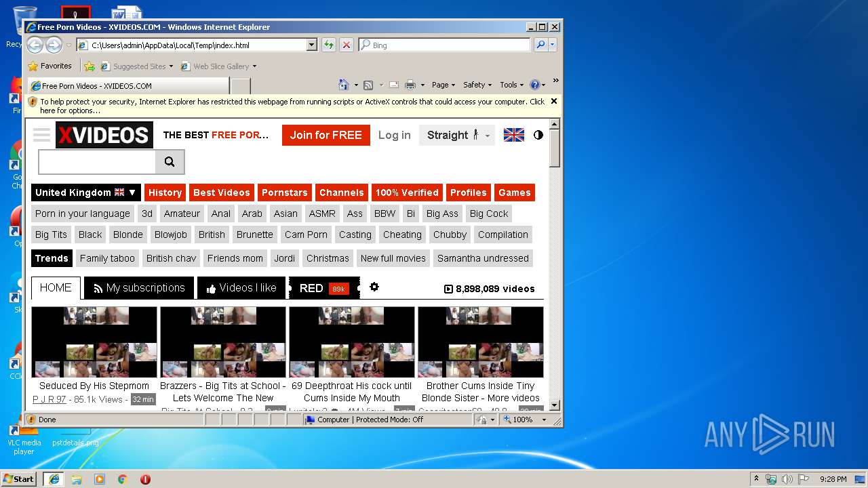Expand the zoom 100% dropdown in status bar
This screenshot has width=868, height=488.
point(544,420)
